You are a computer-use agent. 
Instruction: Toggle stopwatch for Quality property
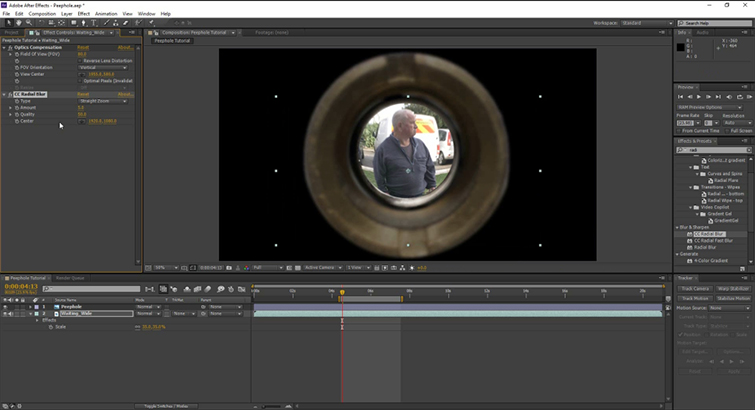[x=17, y=115]
